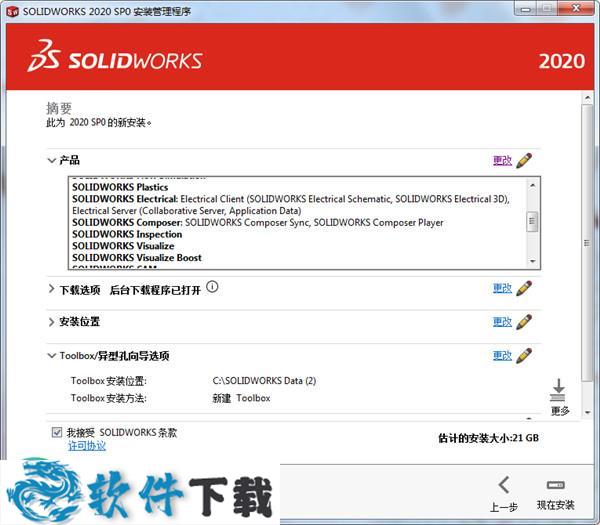
Task: Minimize the installation manager window
Action: [x=526, y=9]
